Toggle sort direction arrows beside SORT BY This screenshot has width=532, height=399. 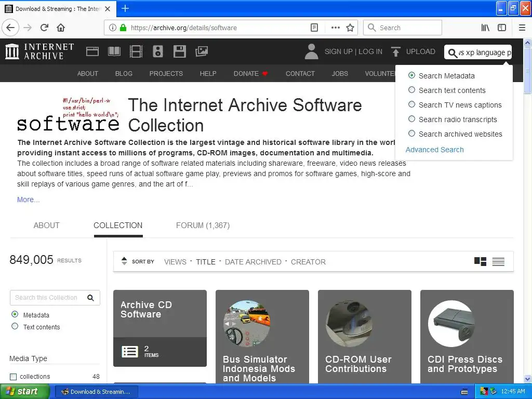click(x=124, y=261)
